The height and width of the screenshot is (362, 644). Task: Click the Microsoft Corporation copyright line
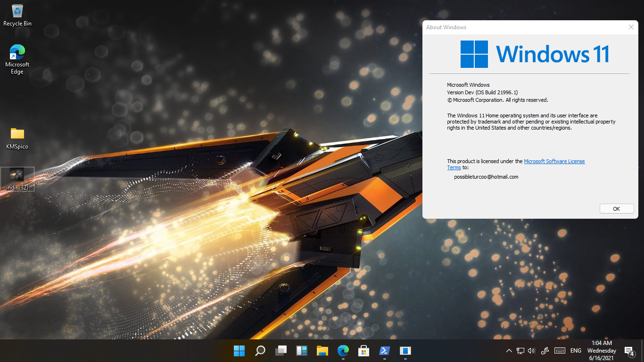coord(497,100)
